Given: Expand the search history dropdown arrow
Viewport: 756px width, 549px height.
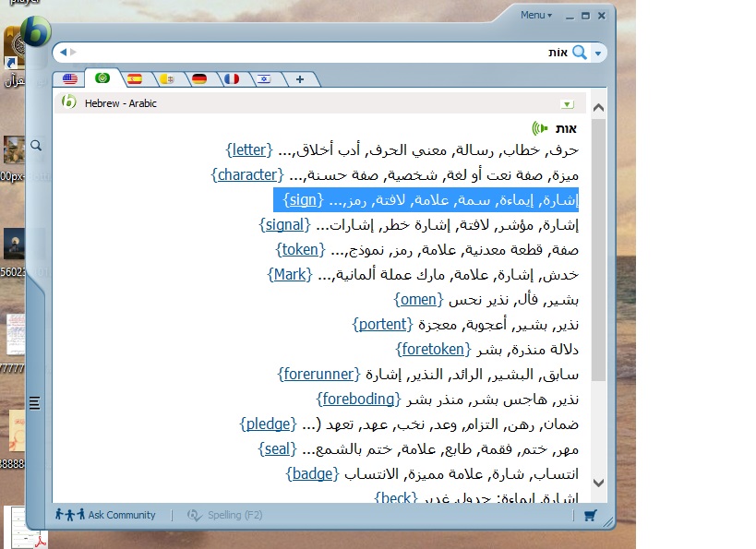Looking at the screenshot, I should pos(599,54).
